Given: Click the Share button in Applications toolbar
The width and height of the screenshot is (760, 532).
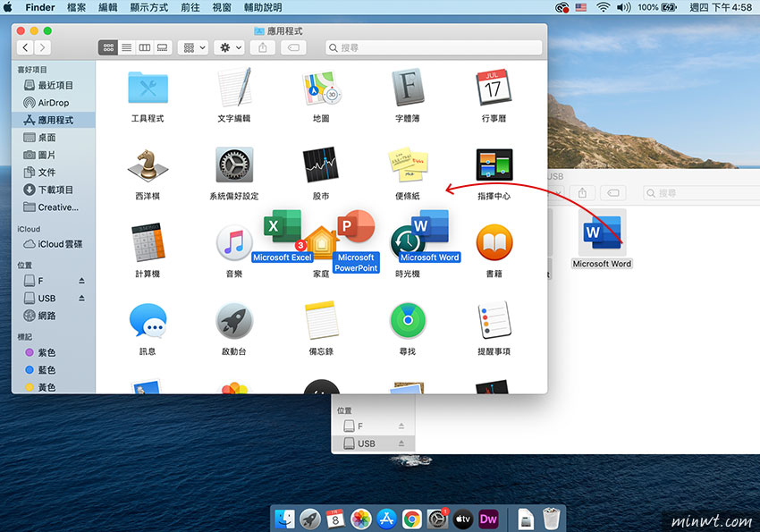Looking at the screenshot, I should pyautogui.click(x=263, y=47).
